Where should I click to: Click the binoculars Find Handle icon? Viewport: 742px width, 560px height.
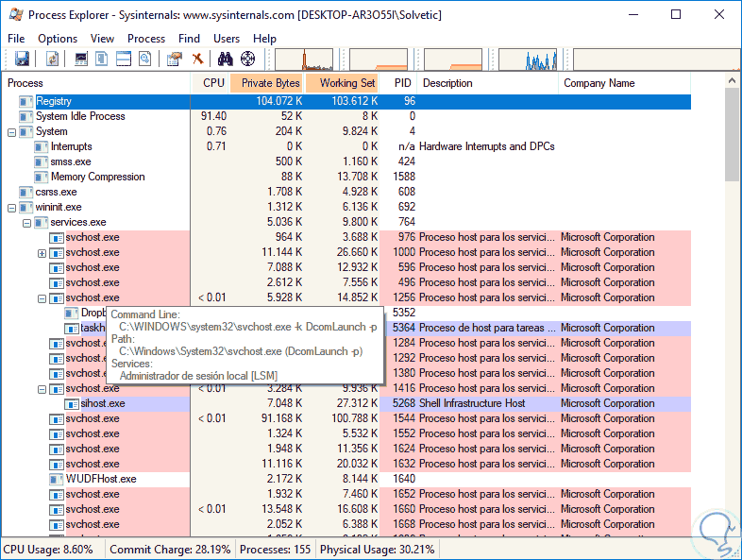coord(226,59)
